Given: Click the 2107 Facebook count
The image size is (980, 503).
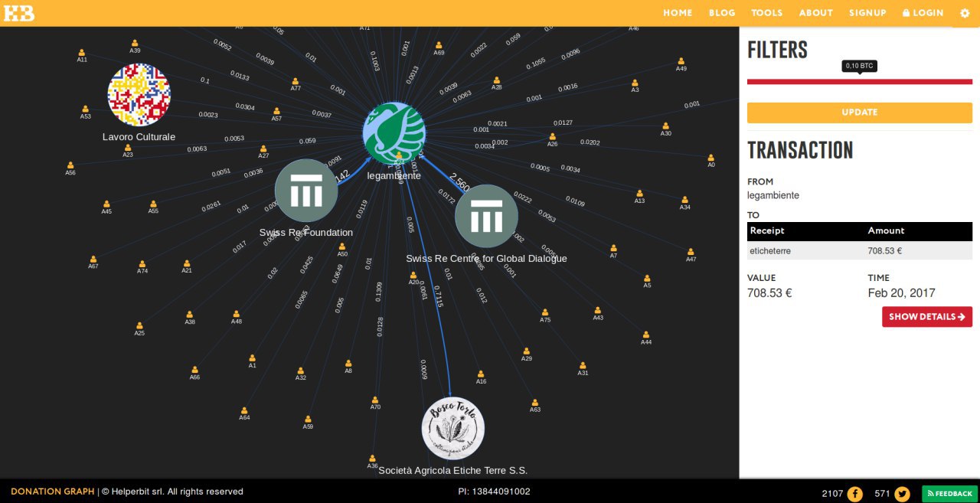Looking at the screenshot, I should pyautogui.click(x=832, y=494).
